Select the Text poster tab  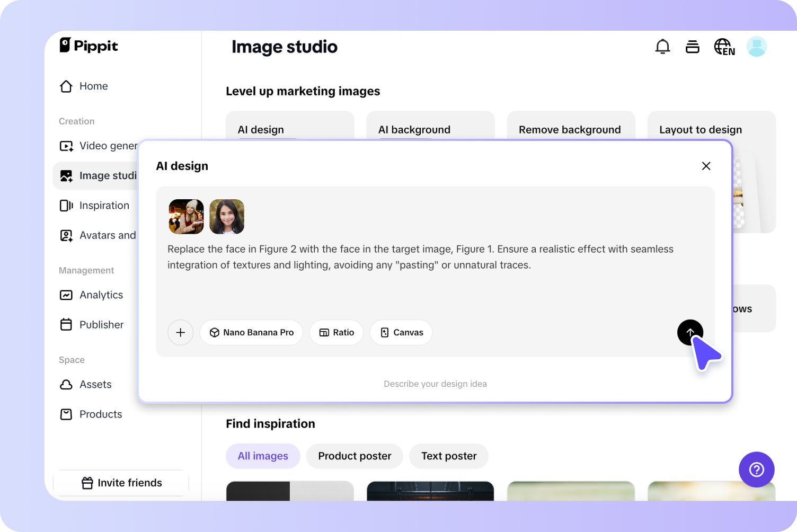(448, 456)
